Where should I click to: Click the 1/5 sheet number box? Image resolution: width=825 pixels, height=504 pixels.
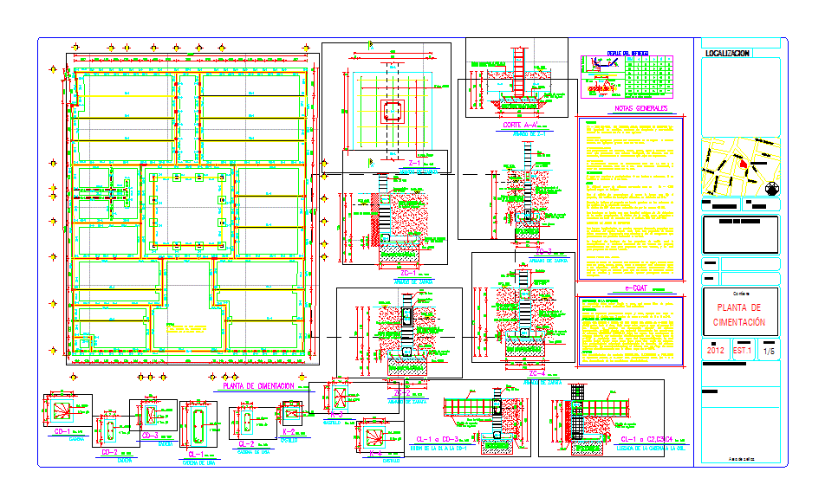click(768, 351)
